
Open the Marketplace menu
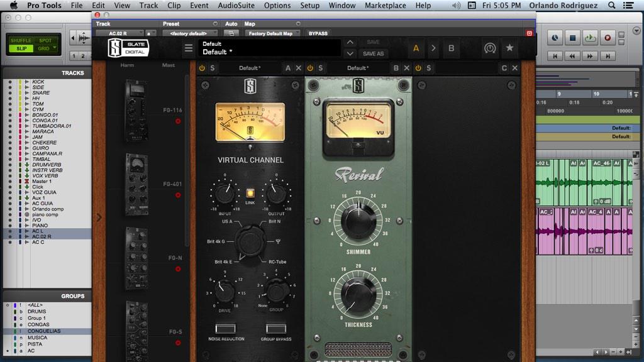(386, 5)
